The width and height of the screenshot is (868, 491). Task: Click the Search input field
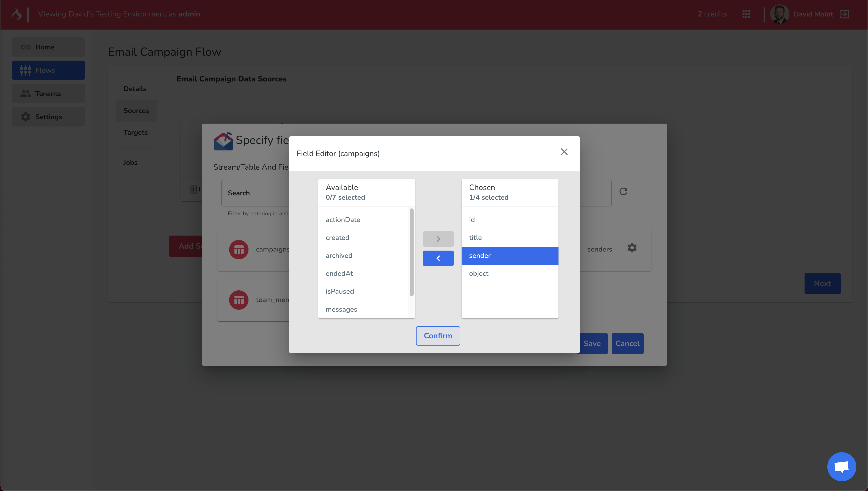[255, 193]
